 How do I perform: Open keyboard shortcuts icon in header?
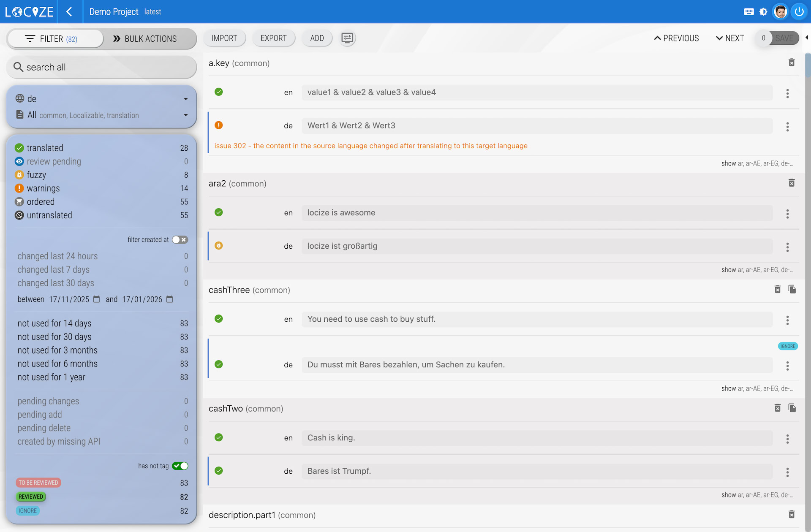tap(748, 12)
